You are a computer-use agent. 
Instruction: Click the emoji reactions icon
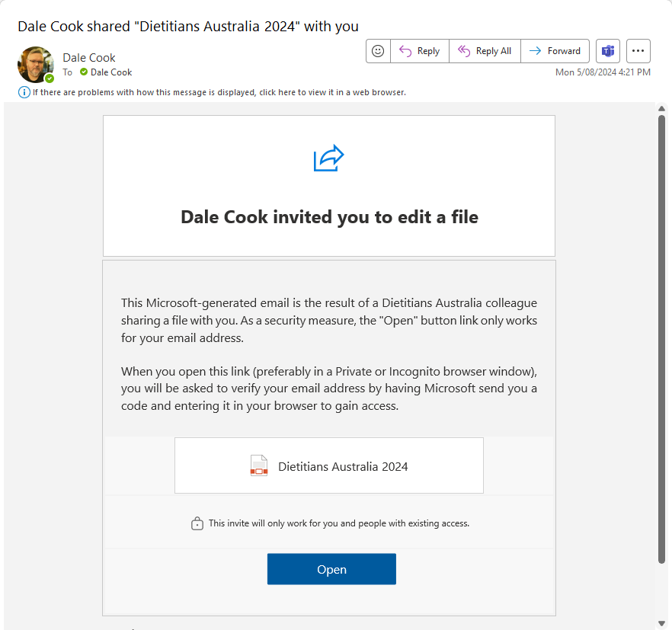(x=377, y=50)
